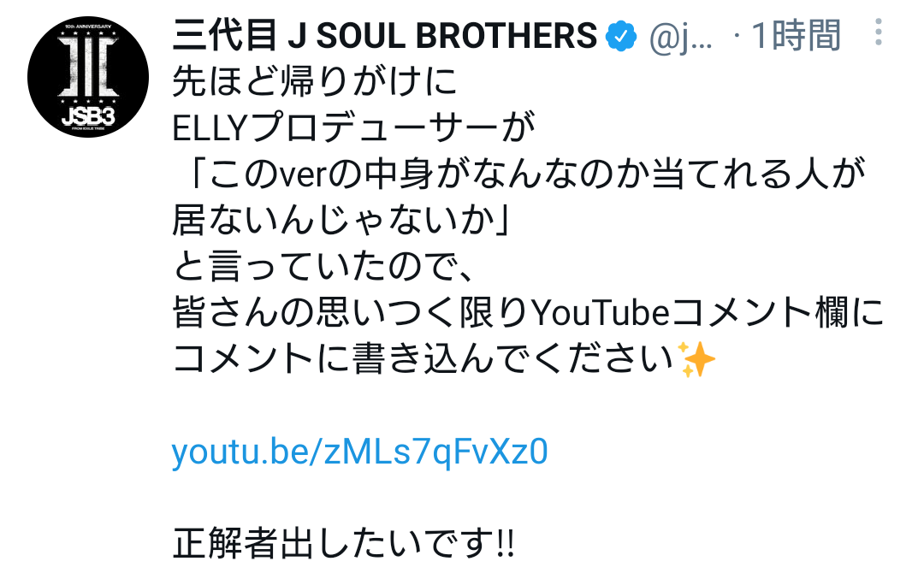Click the closing line 正解者出したいです!!
Image resolution: width=924 pixels, height=579 pixels.
point(344,543)
